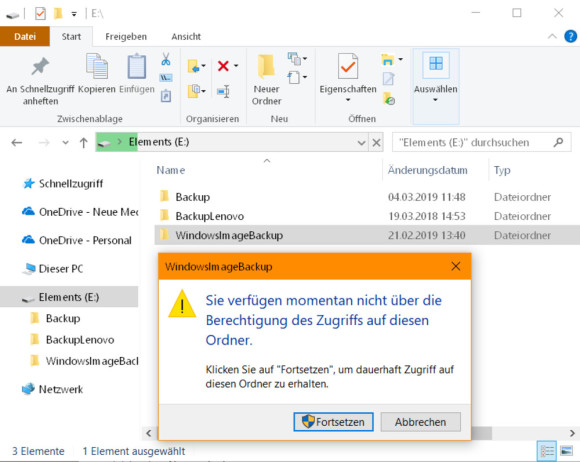The height and width of the screenshot is (462, 580).
Task: Open the open-with dropdown arrow
Action: [401, 59]
